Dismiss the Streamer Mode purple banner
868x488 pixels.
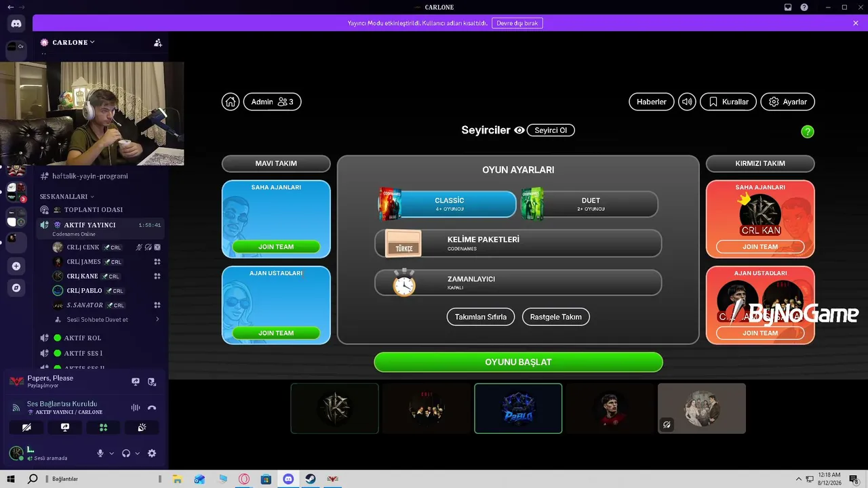(x=856, y=23)
